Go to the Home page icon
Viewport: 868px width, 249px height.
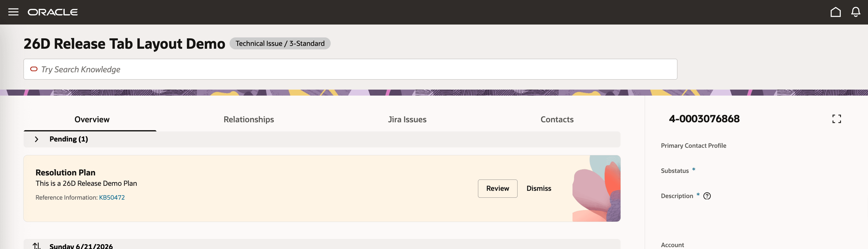[x=835, y=12]
